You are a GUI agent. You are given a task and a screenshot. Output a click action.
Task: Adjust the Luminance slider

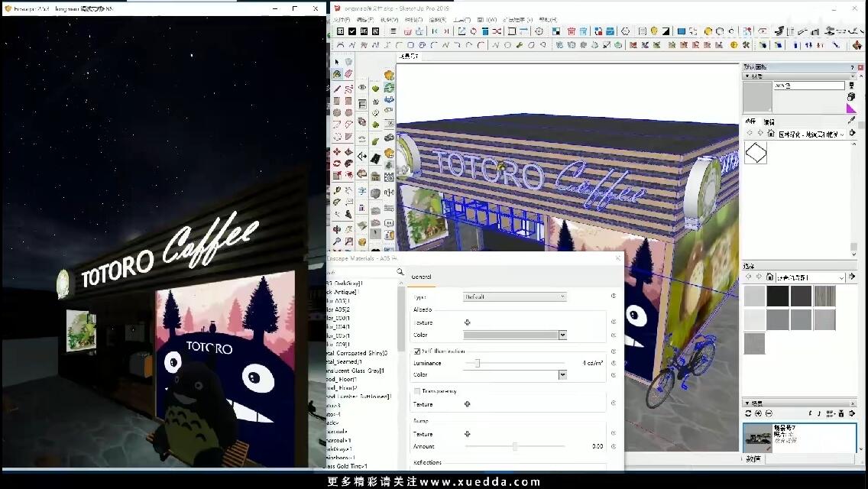click(x=477, y=363)
